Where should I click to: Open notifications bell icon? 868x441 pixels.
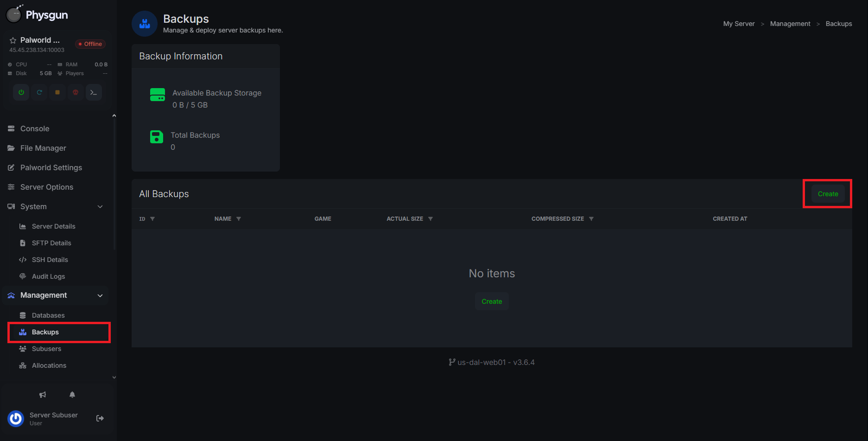point(72,395)
